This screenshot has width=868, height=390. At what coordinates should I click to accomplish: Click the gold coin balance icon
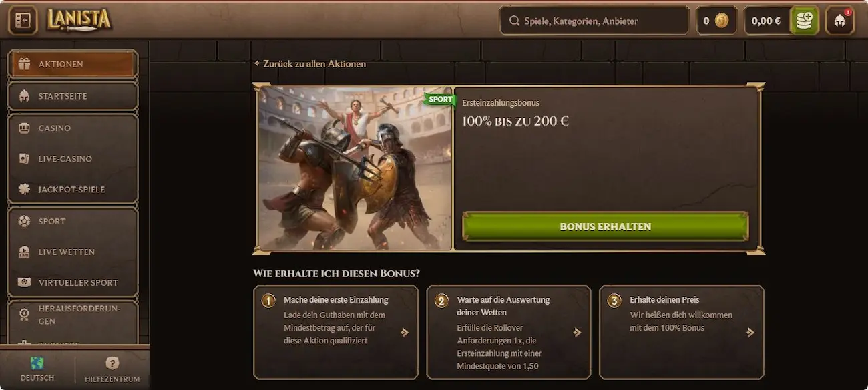tap(722, 21)
